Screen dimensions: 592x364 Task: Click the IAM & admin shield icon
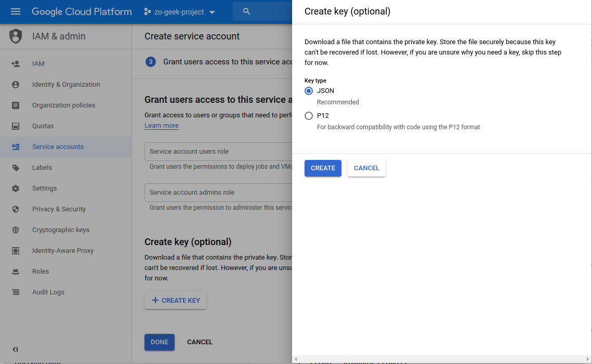[16, 36]
